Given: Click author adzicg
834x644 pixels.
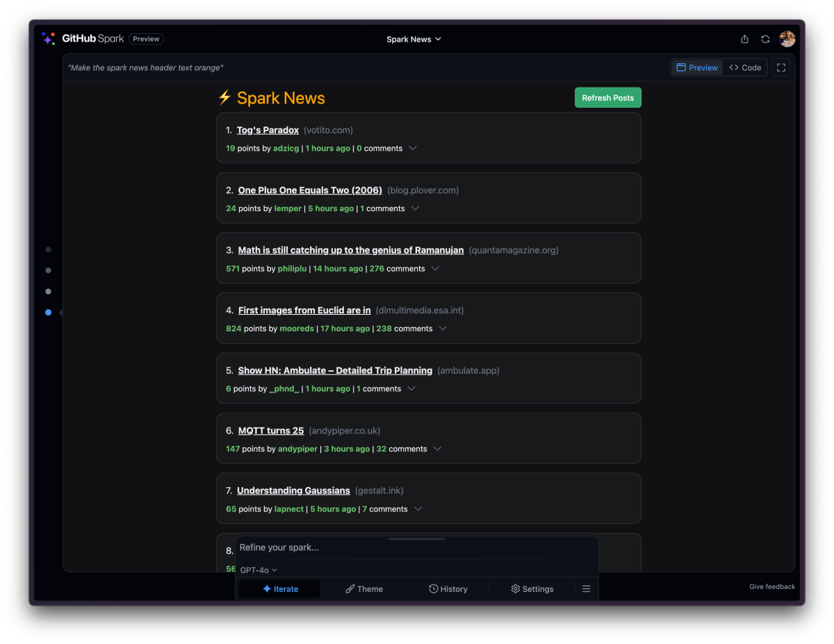Looking at the screenshot, I should click(286, 149).
